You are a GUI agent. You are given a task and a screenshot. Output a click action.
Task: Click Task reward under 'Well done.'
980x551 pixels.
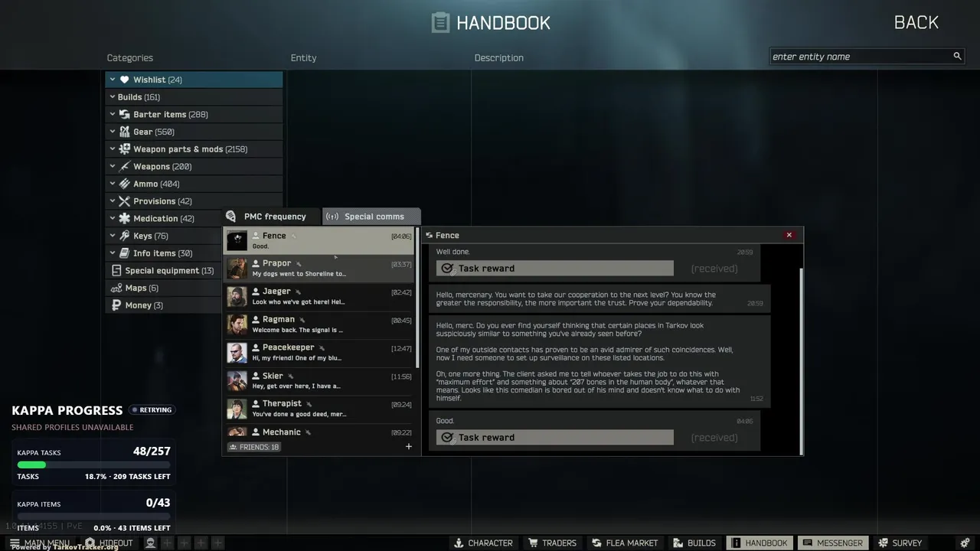point(555,269)
